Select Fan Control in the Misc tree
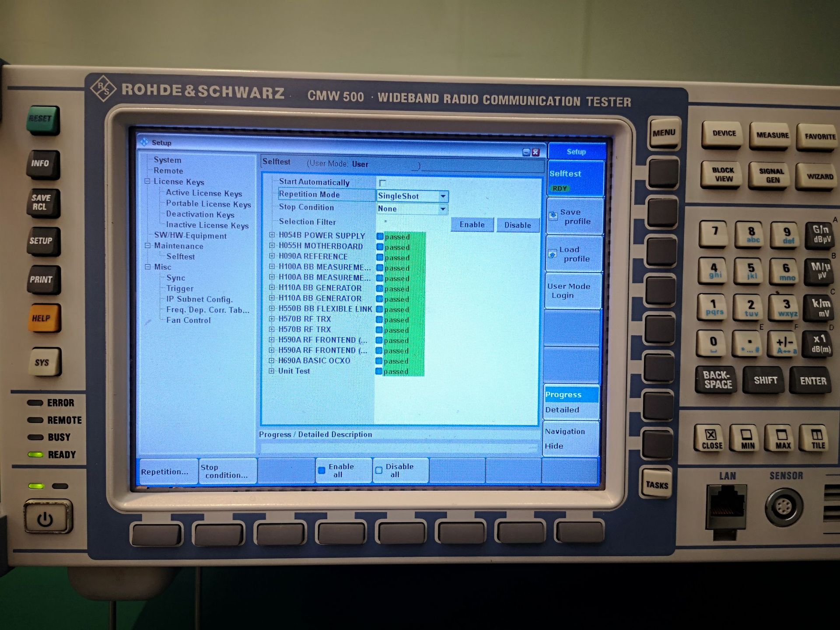The width and height of the screenshot is (840, 630). coord(188,320)
